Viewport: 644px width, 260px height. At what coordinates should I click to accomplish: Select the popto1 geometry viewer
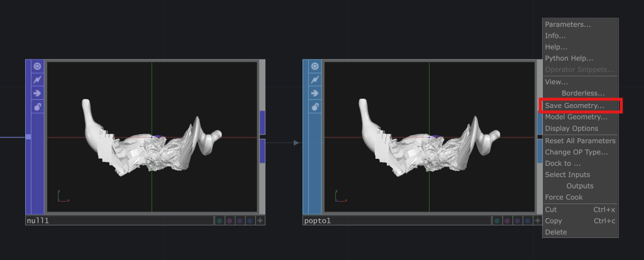pyautogui.click(x=429, y=137)
